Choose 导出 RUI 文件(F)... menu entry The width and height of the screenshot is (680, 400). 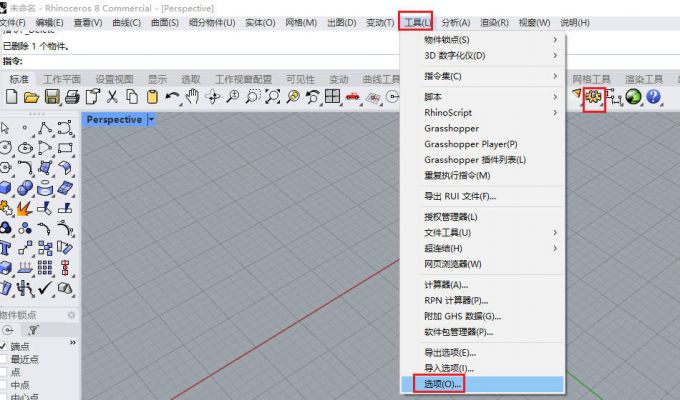click(x=483, y=196)
